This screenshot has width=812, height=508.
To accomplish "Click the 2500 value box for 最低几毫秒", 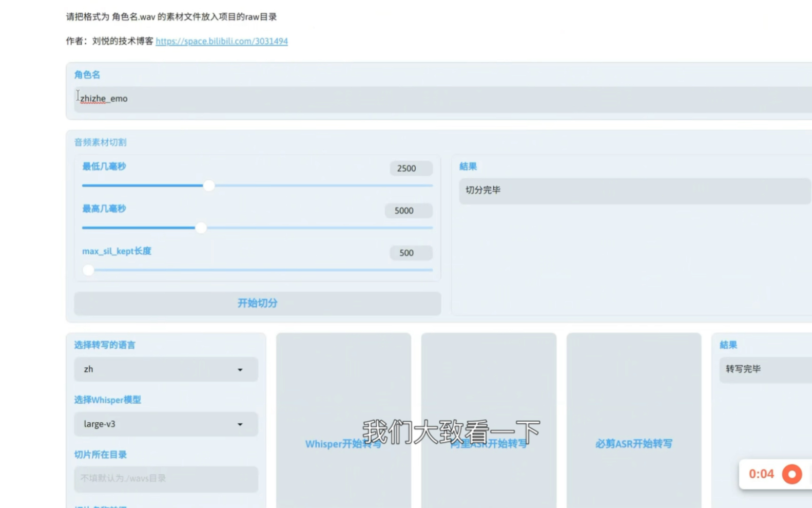I will click(411, 168).
